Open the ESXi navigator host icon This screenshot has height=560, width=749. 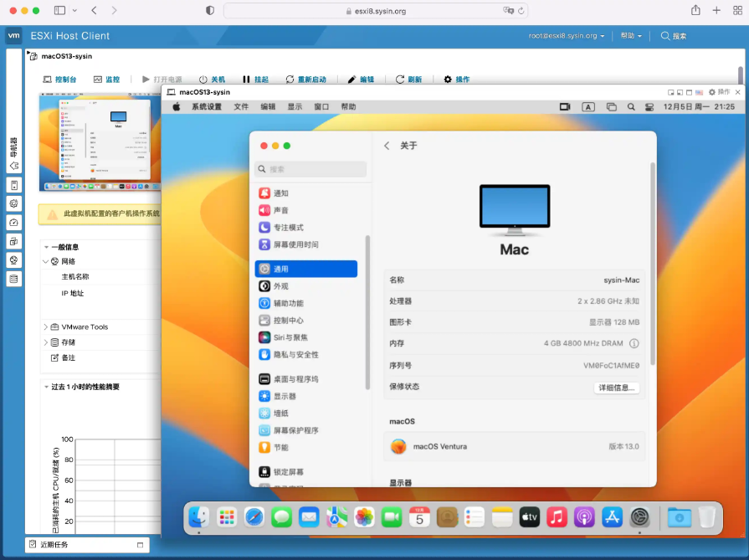[x=14, y=185]
